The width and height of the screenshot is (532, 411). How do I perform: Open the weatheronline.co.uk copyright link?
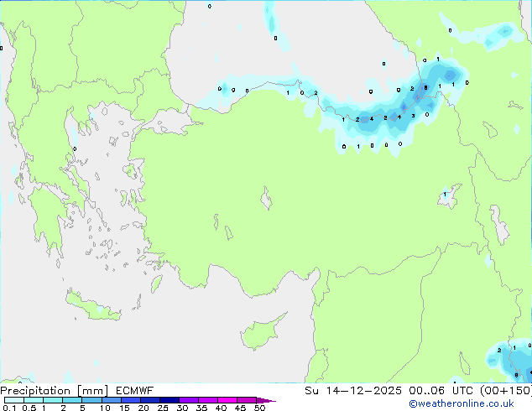click(x=462, y=403)
